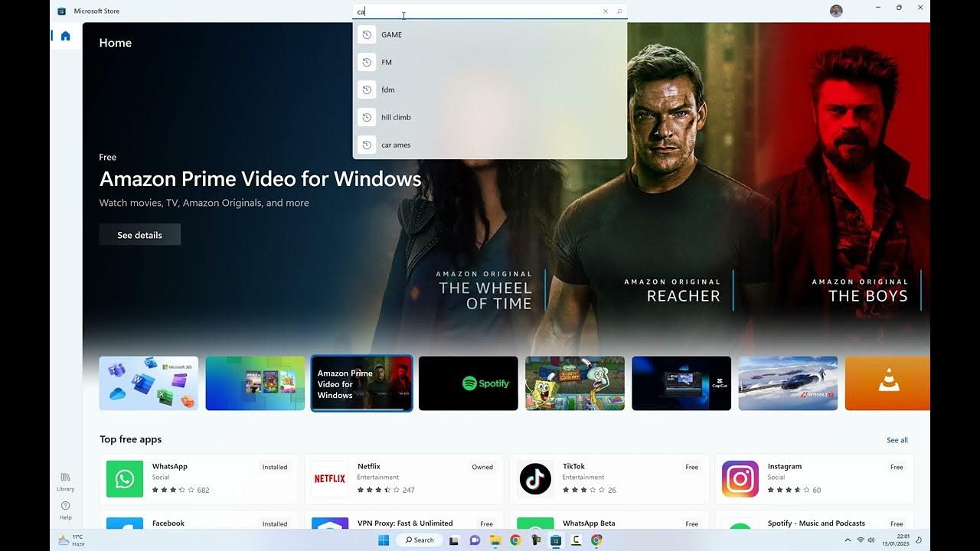Select the FM search suggestion

pos(489,62)
